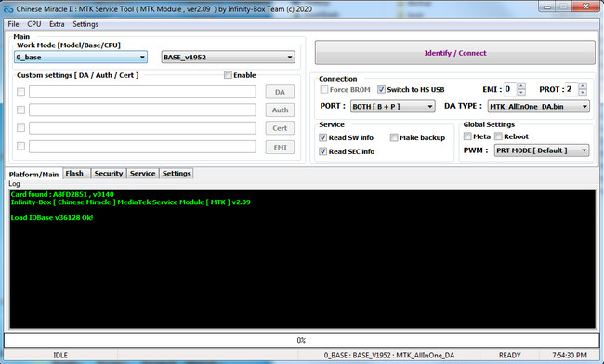Switch to the Settings tab below Main
Viewport: 604px width, 364px height.
coord(177,174)
